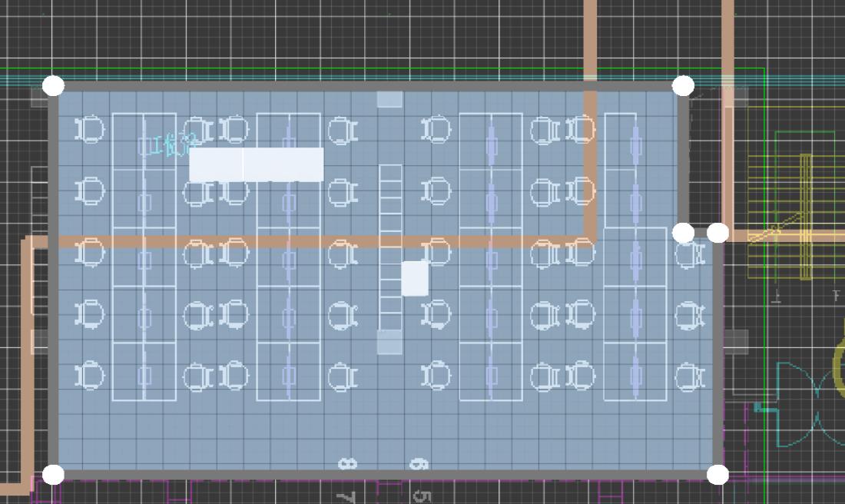
Task: Select the rightmost vertex handle at the wall notch
Action: coord(717,233)
